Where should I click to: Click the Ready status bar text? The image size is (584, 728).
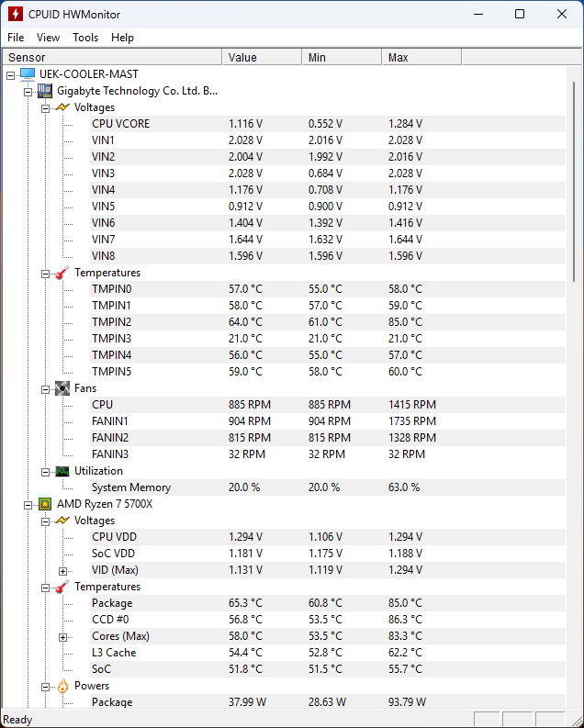pyautogui.click(x=17, y=720)
